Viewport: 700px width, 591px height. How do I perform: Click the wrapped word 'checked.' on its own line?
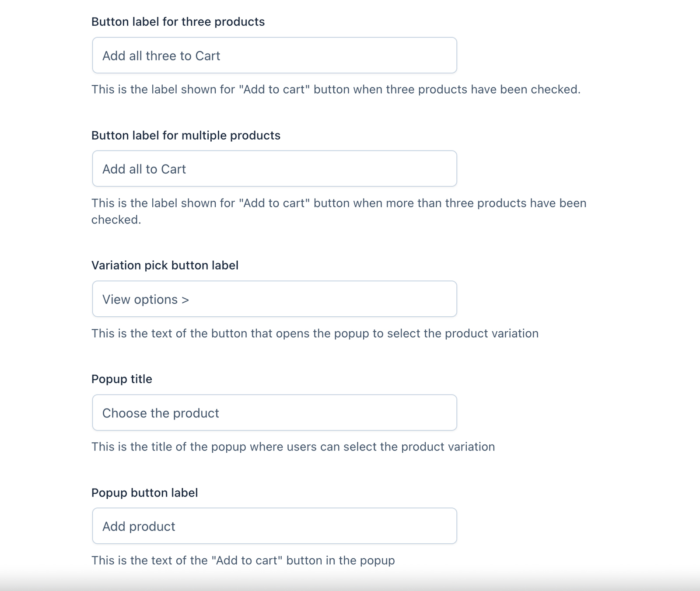pos(116,220)
